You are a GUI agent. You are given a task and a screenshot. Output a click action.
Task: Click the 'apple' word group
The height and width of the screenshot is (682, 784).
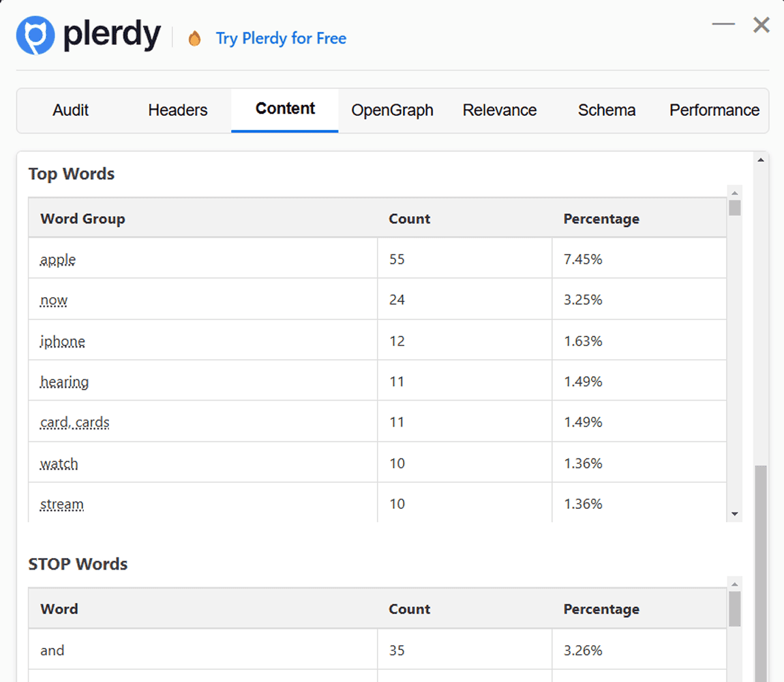point(58,260)
